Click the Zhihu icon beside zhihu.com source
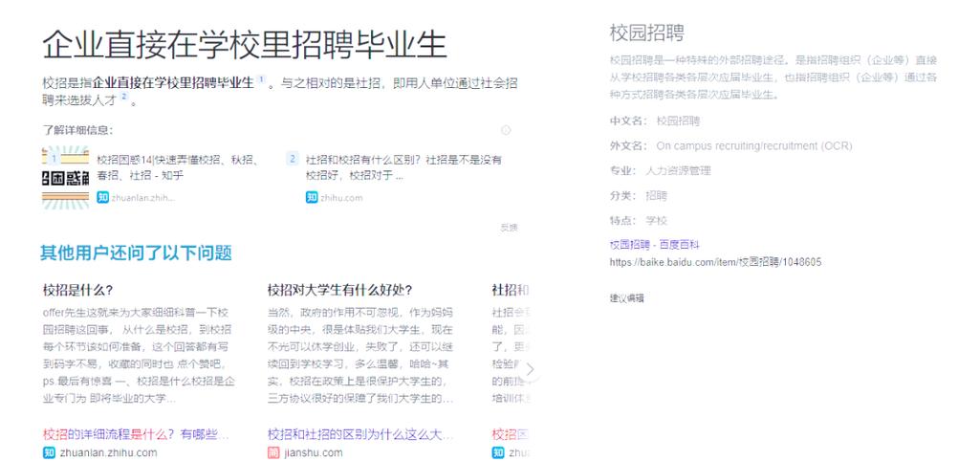Screen dimensions: 980x461 pyautogui.click(x=312, y=198)
